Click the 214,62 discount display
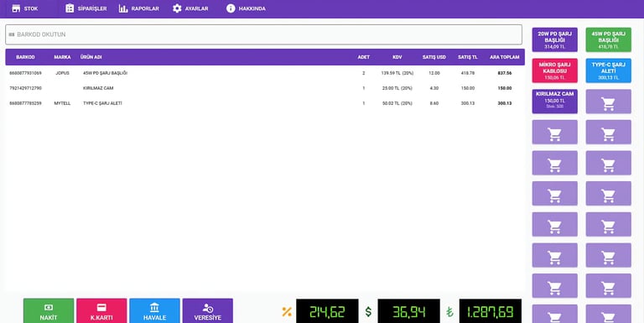This screenshot has width=644, height=323. (x=327, y=311)
